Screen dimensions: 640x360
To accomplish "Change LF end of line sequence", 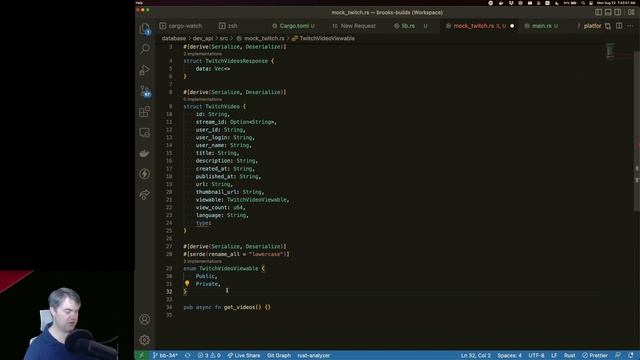I will pos(554,356).
